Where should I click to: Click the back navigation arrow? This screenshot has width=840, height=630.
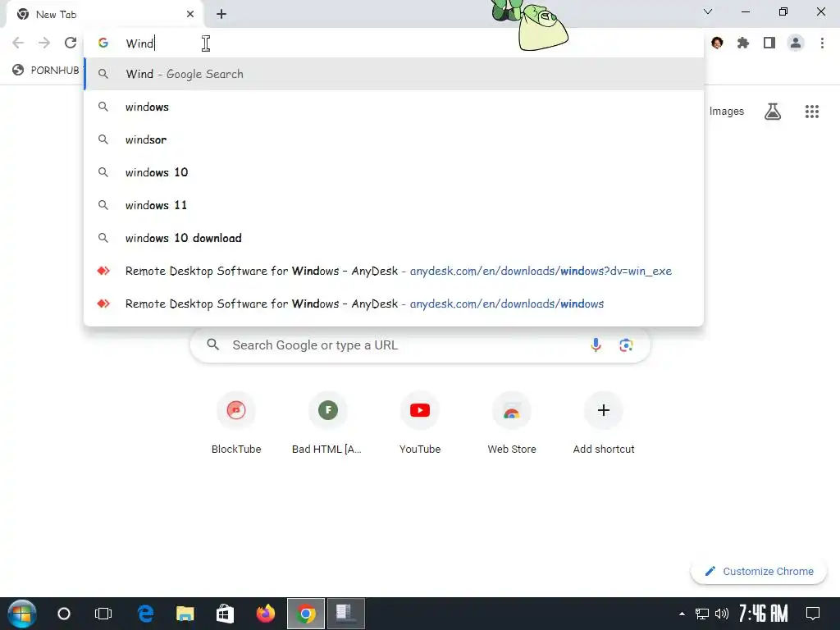click(18, 43)
